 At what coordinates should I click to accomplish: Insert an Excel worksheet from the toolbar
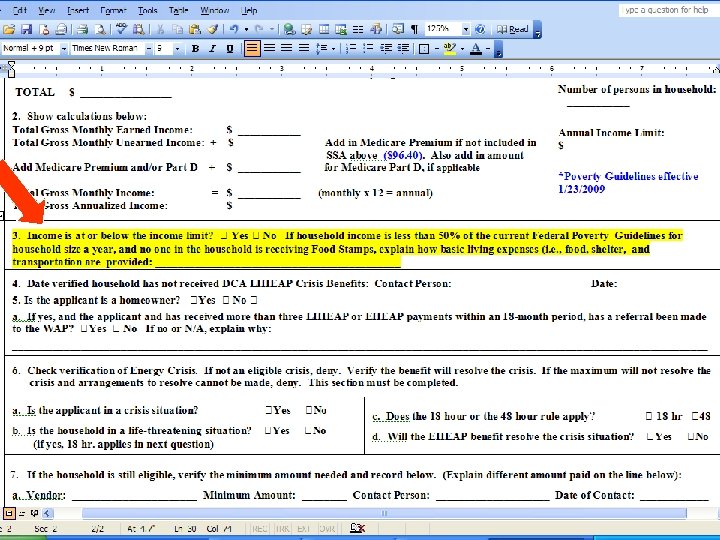point(341,29)
